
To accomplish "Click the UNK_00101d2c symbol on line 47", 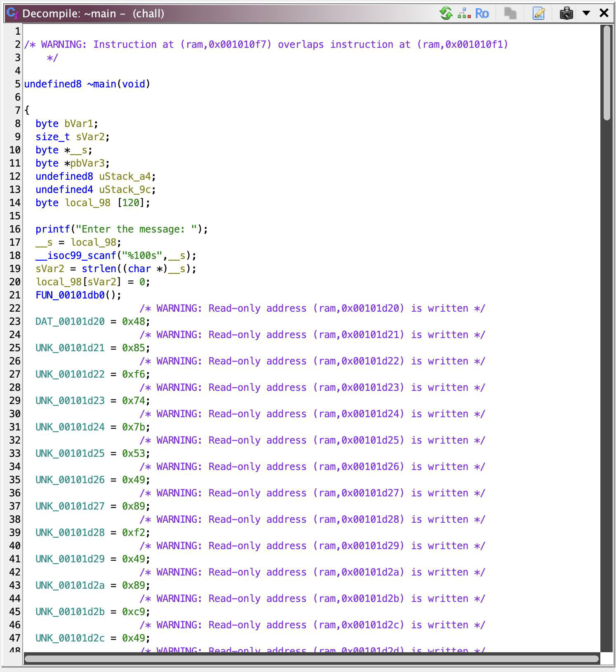I will 70,638.
